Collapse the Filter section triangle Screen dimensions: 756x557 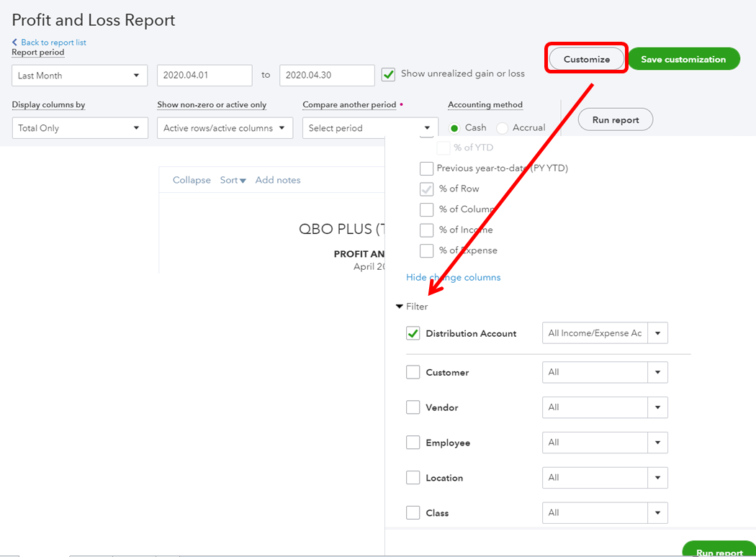pyautogui.click(x=400, y=307)
